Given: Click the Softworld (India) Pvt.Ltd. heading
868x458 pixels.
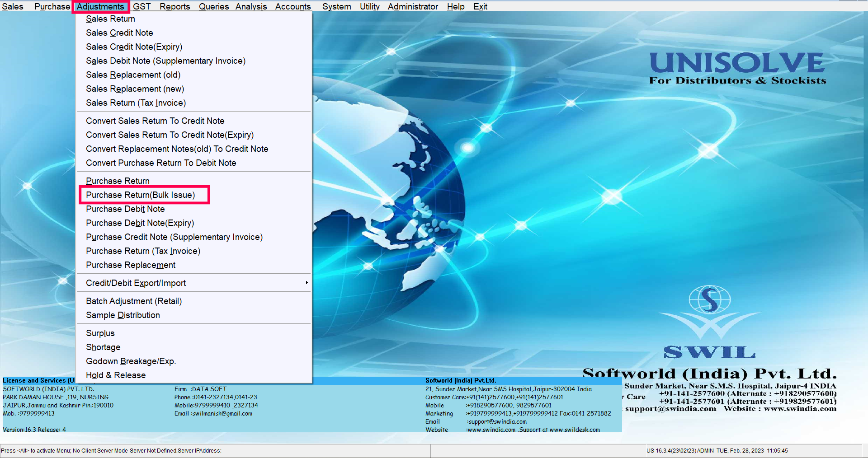Looking at the screenshot, I should (x=461, y=381).
